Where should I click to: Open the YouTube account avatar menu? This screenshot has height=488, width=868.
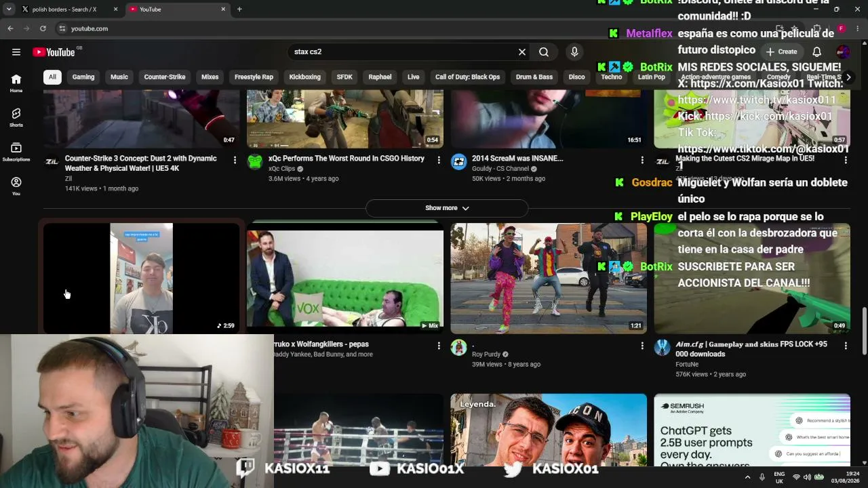(x=843, y=52)
